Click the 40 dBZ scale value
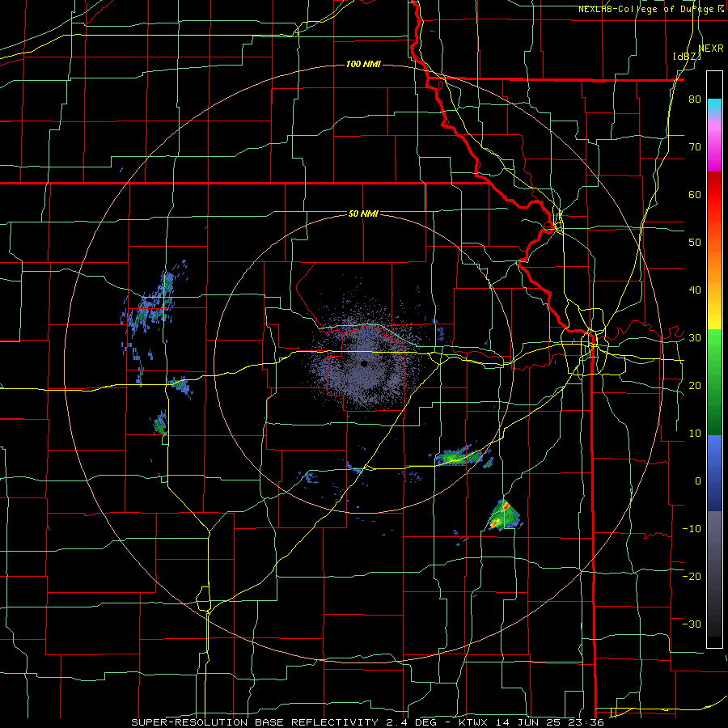The width and height of the screenshot is (728, 728). point(695,290)
